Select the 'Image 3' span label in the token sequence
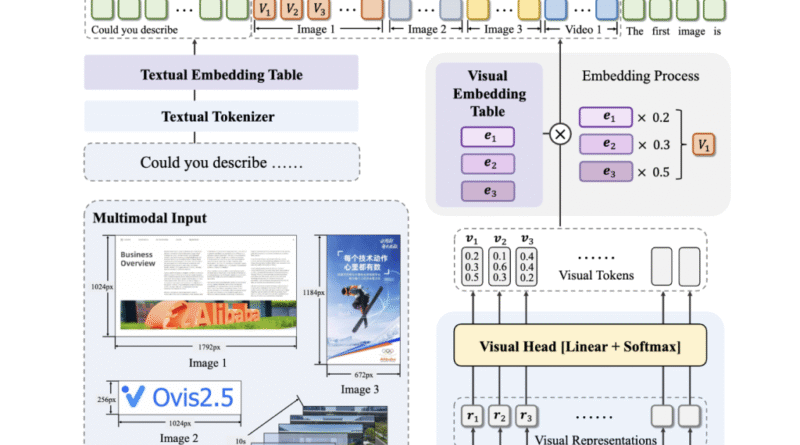The width and height of the screenshot is (800, 445). click(x=503, y=29)
